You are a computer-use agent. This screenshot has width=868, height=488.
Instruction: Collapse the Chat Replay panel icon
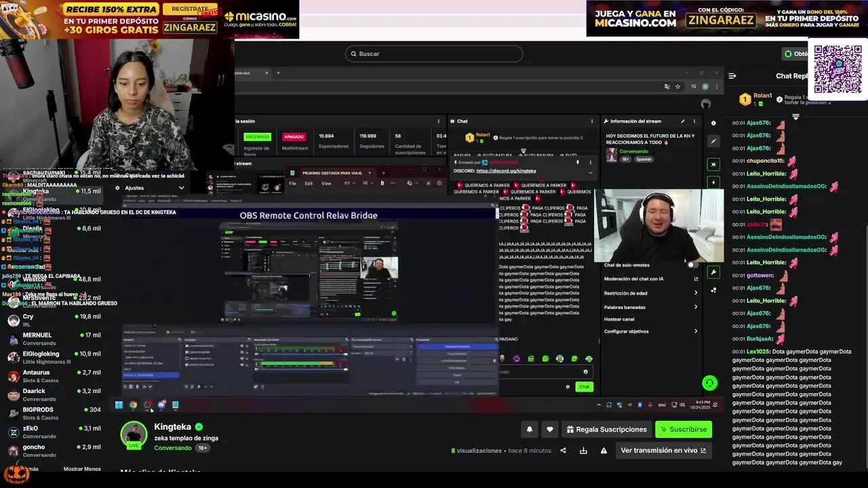732,76
